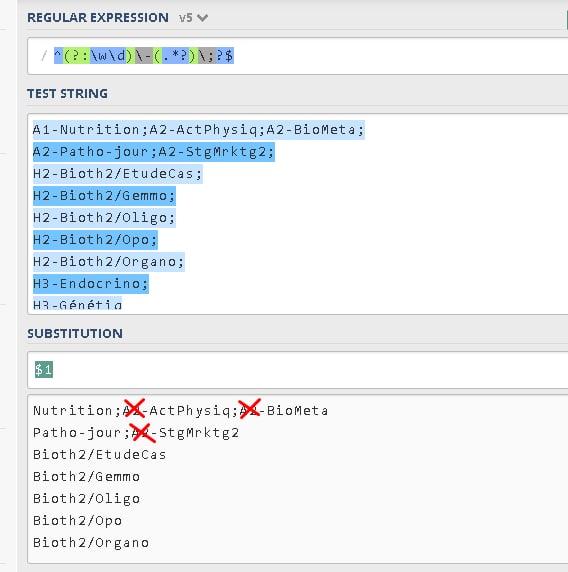The image size is (568, 572).
Task: Click the TEST STRING section heading
Action: click(x=67, y=94)
